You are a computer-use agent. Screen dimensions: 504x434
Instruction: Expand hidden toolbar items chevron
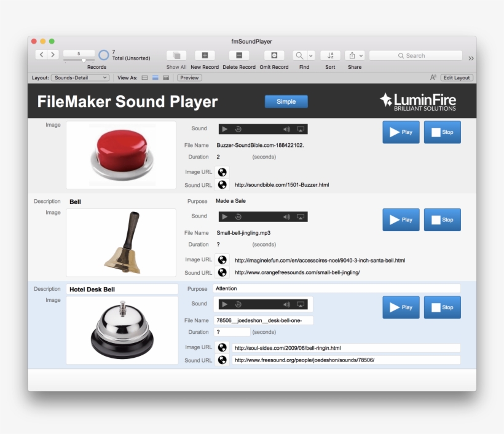point(471,58)
